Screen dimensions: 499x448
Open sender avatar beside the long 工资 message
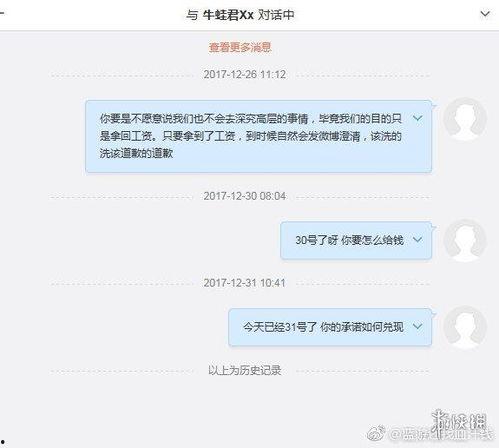[x=465, y=119]
